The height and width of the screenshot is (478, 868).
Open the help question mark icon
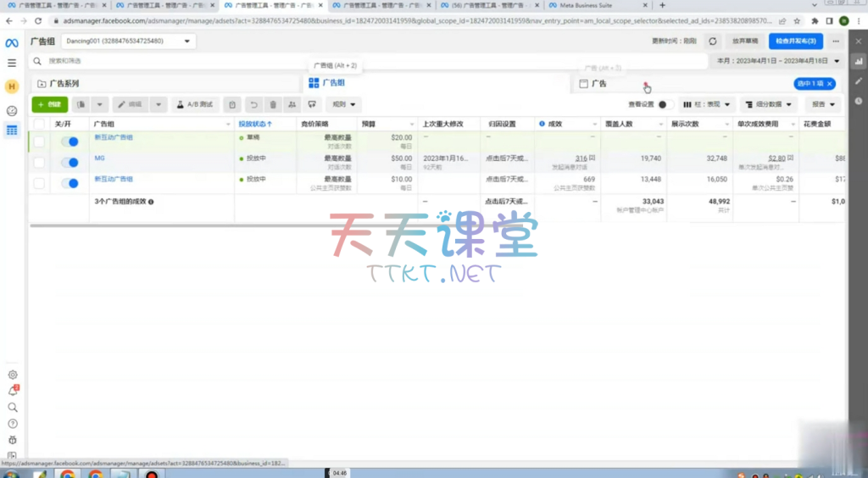(x=13, y=424)
